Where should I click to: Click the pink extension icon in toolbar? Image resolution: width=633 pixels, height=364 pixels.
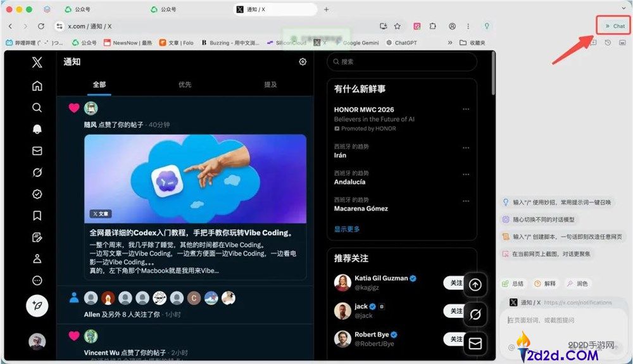(417, 26)
